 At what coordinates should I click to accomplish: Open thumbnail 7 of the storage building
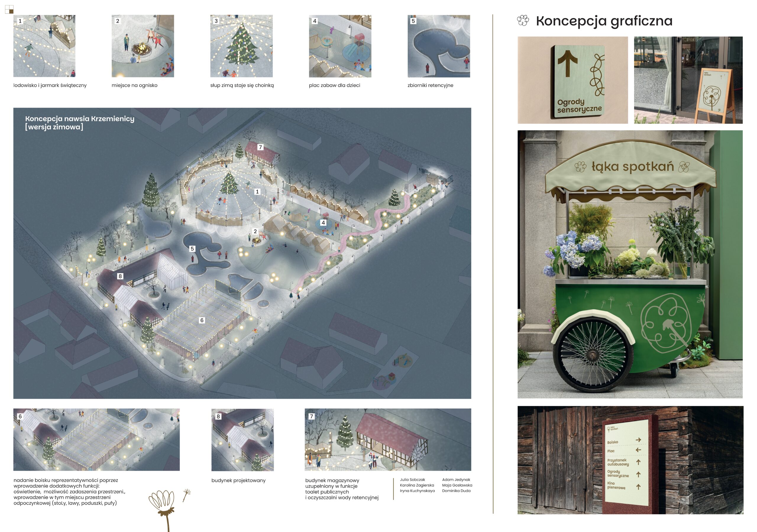point(388,439)
